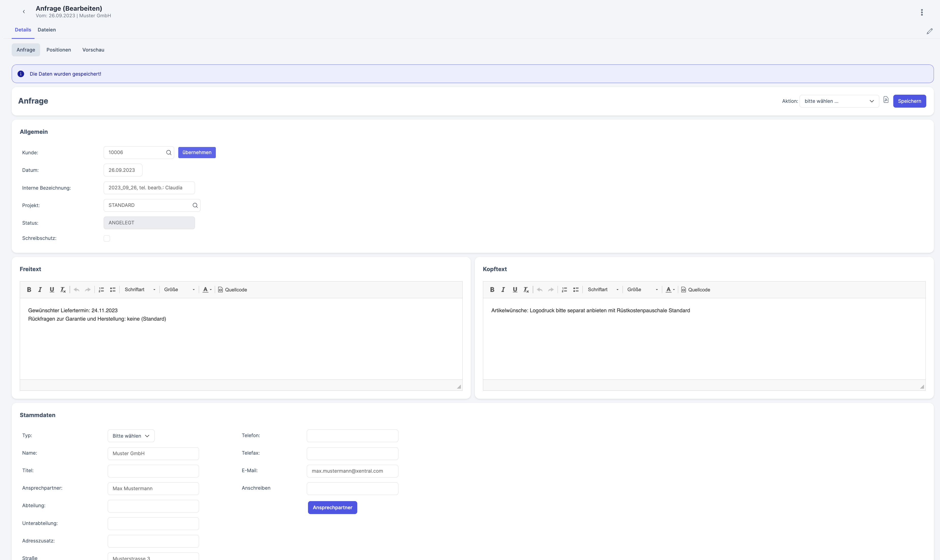Image resolution: width=940 pixels, height=560 pixels.
Task: Expand the Typ 'Bitte wählen' dropdown
Action: (131, 436)
